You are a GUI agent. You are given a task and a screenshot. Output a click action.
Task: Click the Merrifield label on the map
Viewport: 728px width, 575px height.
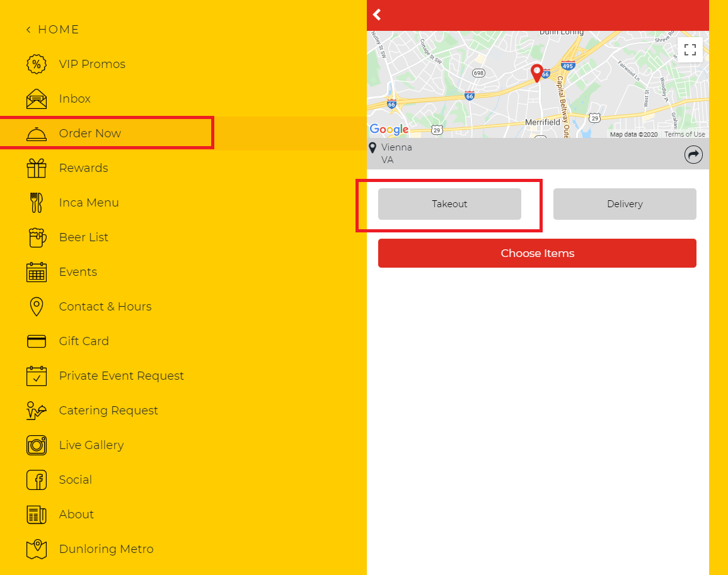pos(542,123)
